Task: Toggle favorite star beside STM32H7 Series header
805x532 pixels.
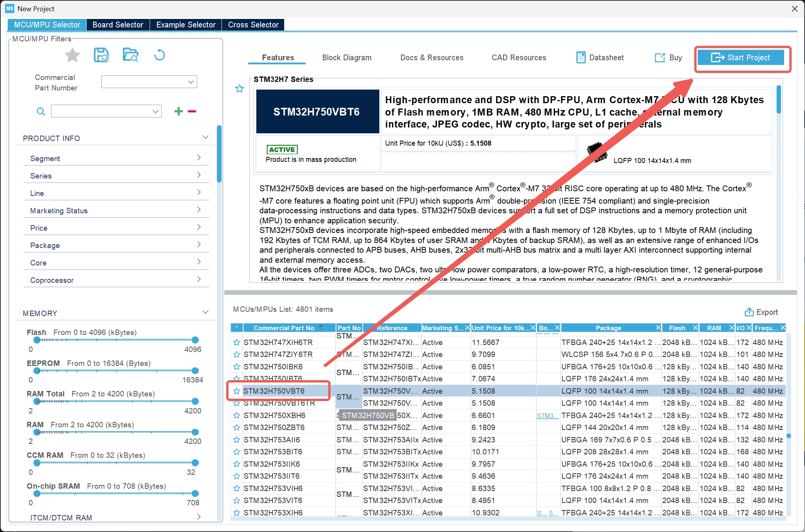Action: 240,88
